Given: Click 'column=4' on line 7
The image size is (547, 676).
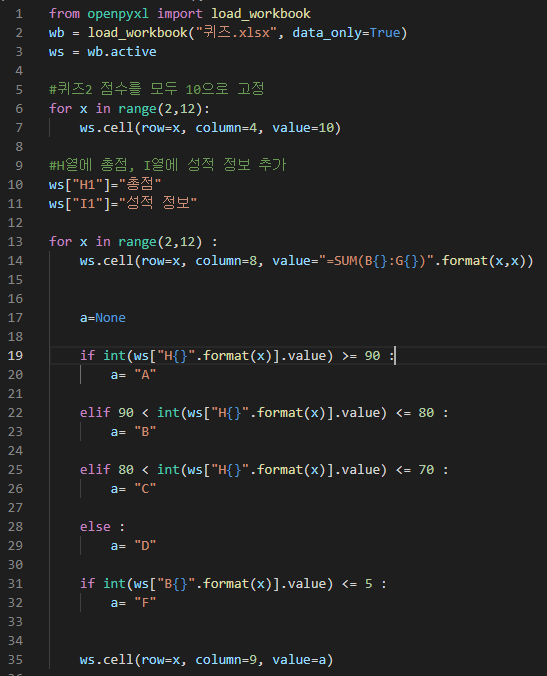Looking at the screenshot, I should point(226,128).
